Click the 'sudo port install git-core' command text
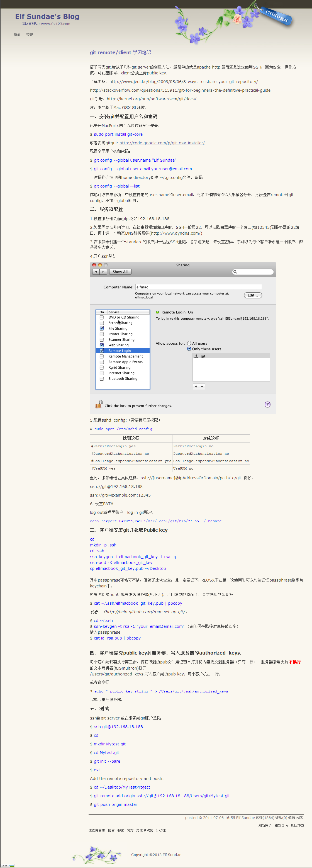Viewport: 312px width, 868px height. [x=118, y=134]
